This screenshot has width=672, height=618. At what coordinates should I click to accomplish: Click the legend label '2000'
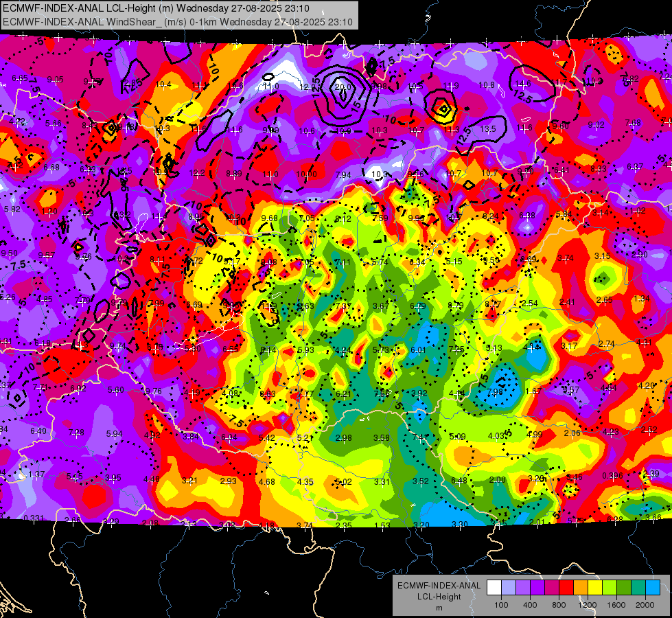[645, 605]
